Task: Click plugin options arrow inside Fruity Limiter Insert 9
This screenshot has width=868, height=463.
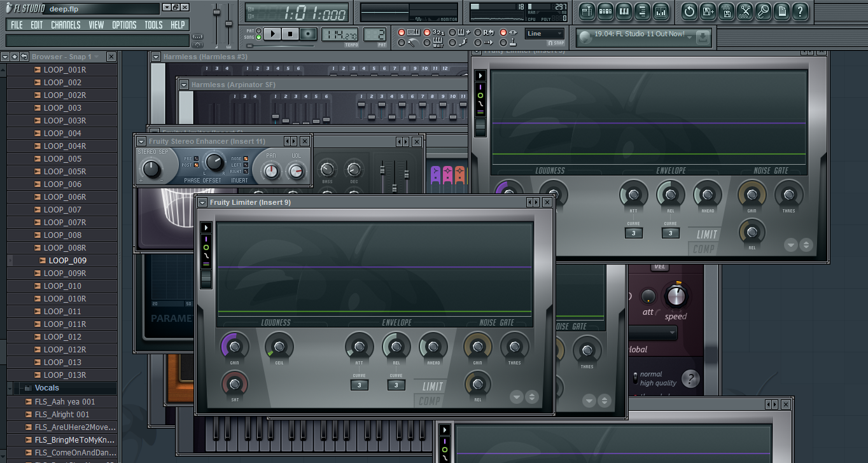Action: click(x=206, y=228)
